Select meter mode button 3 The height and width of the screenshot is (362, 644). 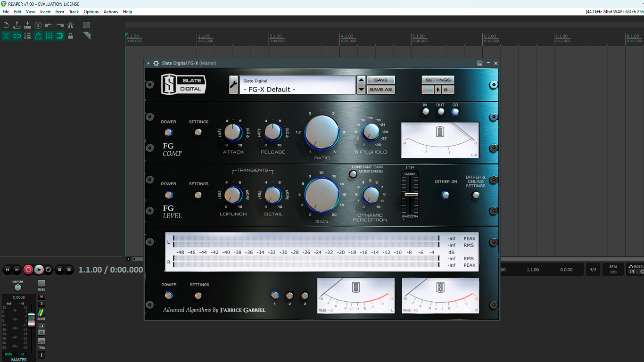click(x=305, y=296)
